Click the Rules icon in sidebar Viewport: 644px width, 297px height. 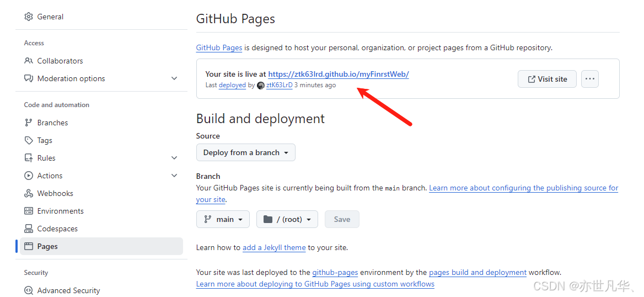pyautogui.click(x=28, y=158)
